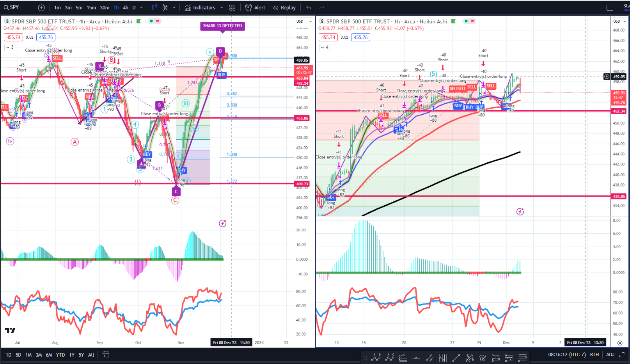Open USD currency dropdown on left chart
The width and height of the screenshot is (630, 364).
click(x=304, y=21)
